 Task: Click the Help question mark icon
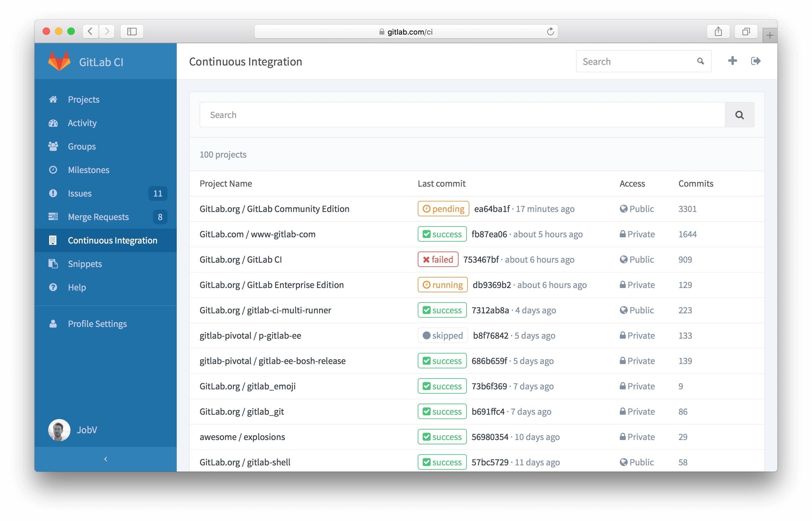[53, 287]
